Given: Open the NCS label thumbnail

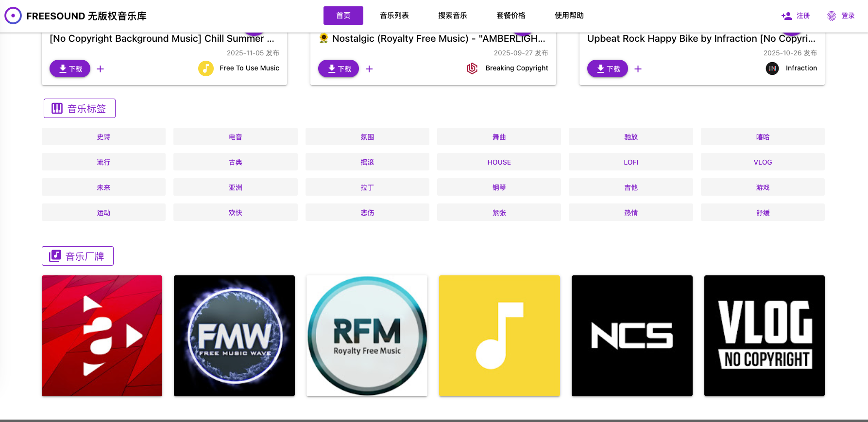Looking at the screenshot, I should click(x=632, y=336).
